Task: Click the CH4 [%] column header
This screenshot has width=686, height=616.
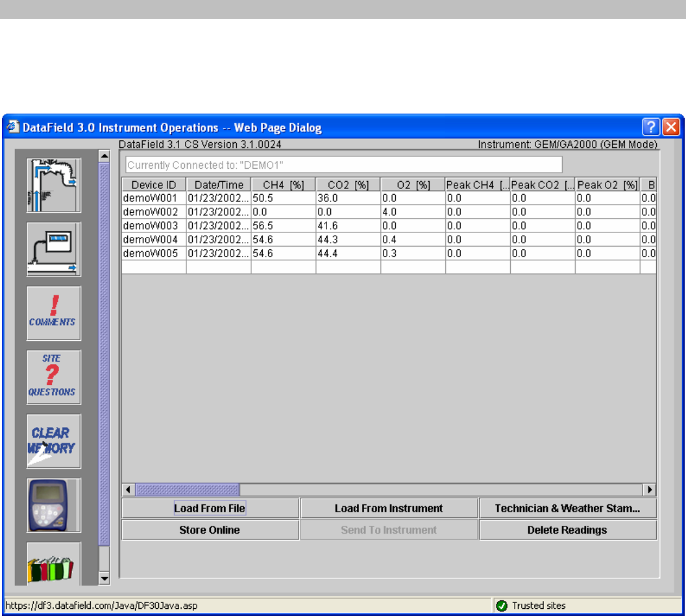Action: pos(284,184)
